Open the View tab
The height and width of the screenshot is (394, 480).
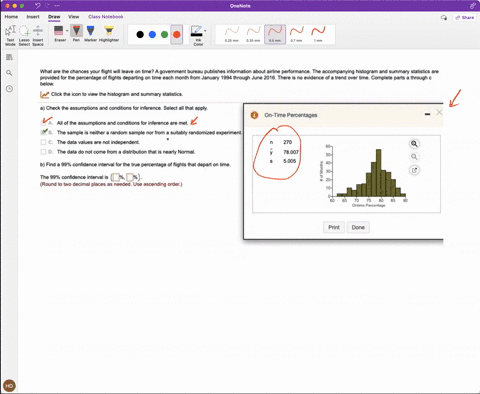(x=74, y=17)
